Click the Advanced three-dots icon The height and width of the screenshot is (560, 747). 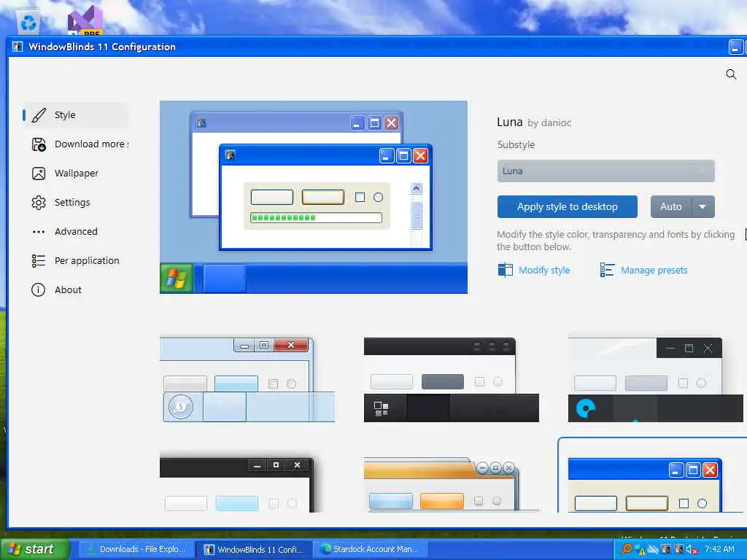39,232
